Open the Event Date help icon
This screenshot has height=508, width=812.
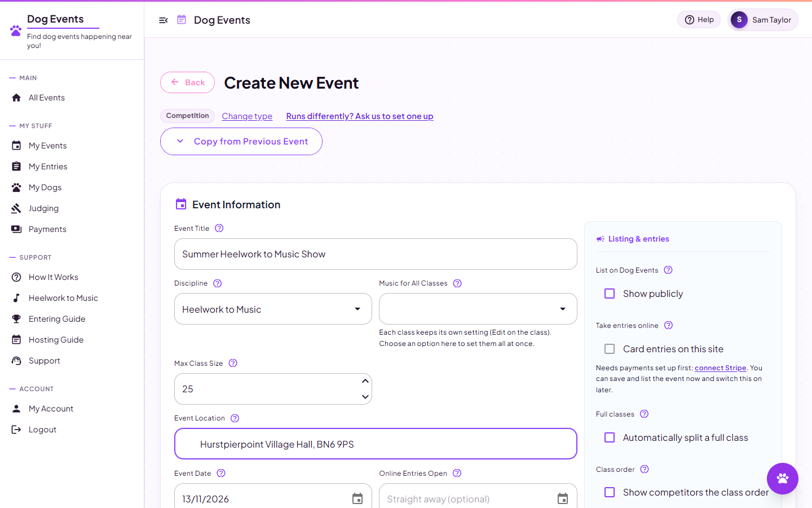click(221, 473)
